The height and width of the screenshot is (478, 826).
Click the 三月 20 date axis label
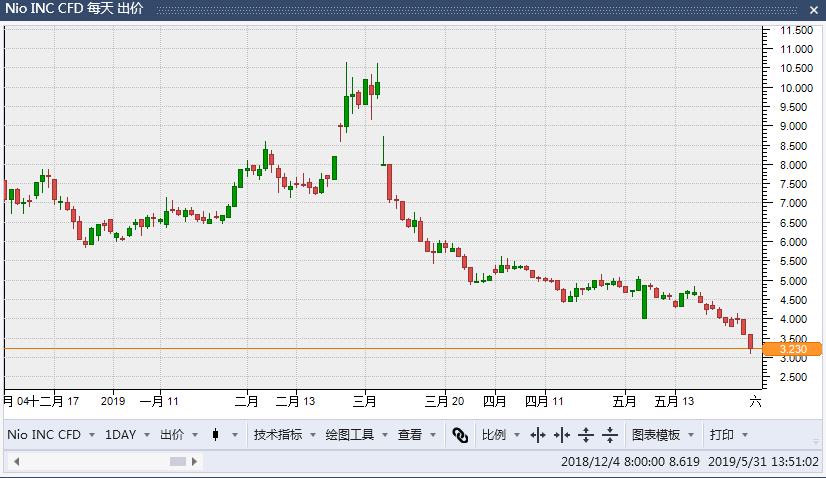[444, 402]
